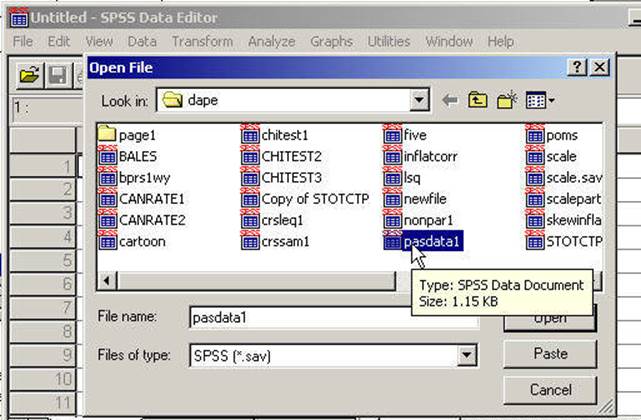
Task: Click the Open file toolbar icon in SPSS
Action: (29, 75)
